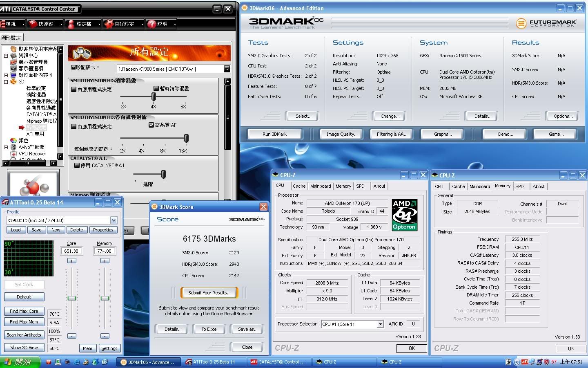Select the 顏色 color wheel icon
Screen dimensions: 588x368
tap(13, 140)
